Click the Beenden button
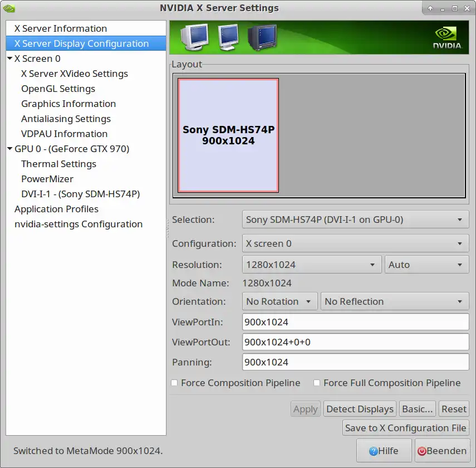The height and width of the screenshot is (468, 476). (x=442, y=451)
